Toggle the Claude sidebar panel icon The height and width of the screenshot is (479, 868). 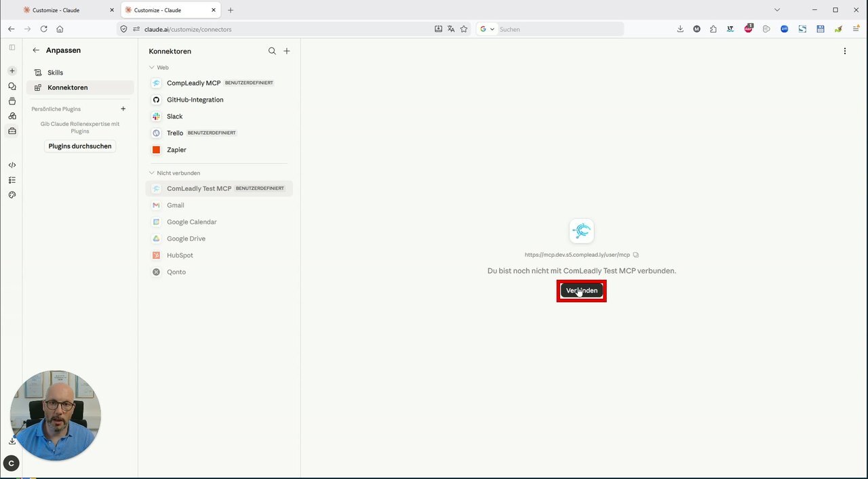(x=12, y=47)
